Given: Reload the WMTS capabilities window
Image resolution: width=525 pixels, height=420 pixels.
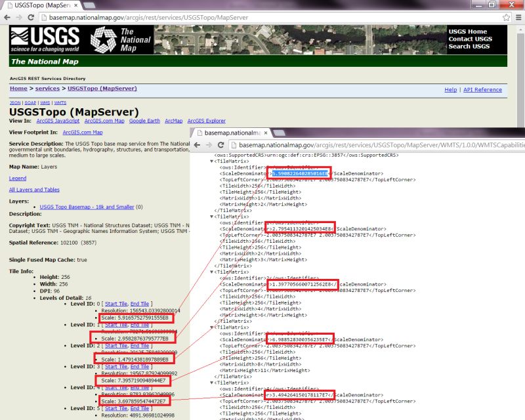Looking at the screenshot, I should 220,145.
